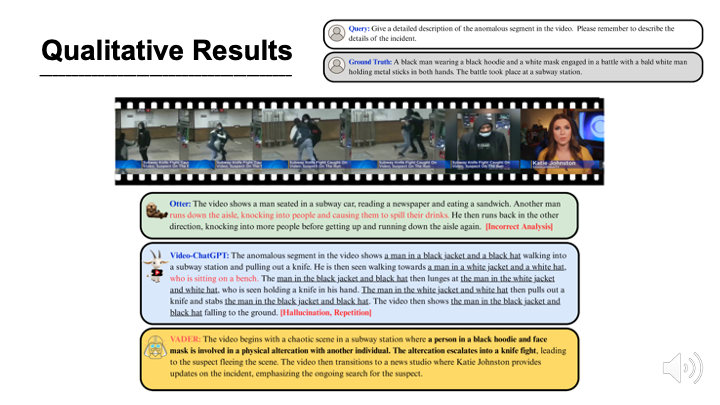Screen dimensions: 720x405
Task: Click the Video-ChatGPT goat mascot icon
Action: click(156, 266)
